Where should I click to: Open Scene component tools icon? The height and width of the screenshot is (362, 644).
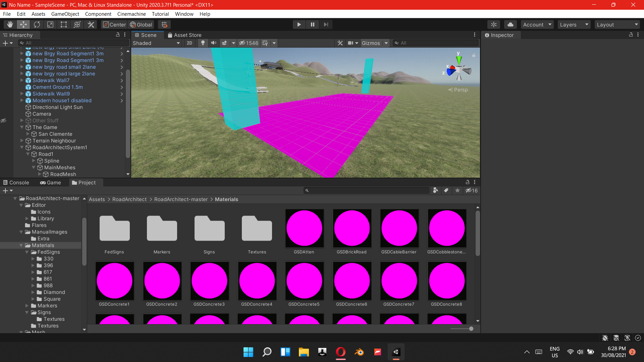(x=340, y=43)
